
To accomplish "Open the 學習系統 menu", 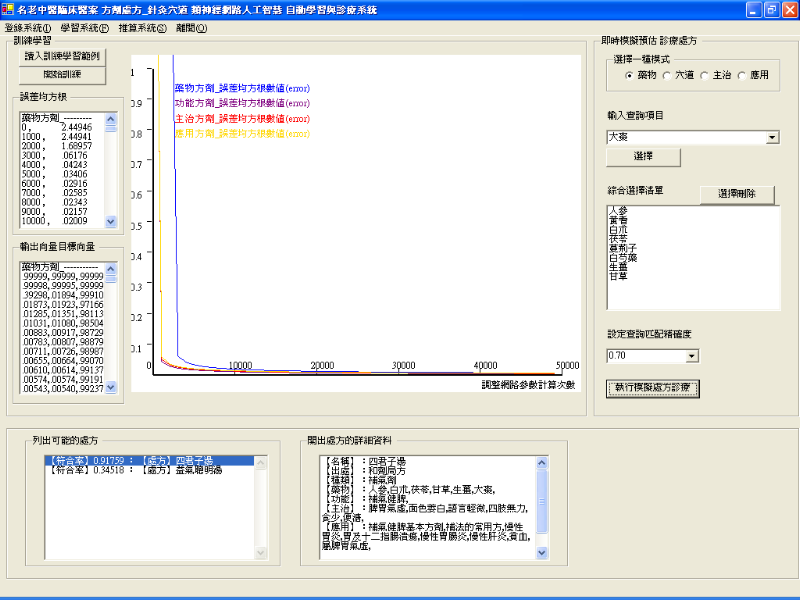I will tap(84, 28).
